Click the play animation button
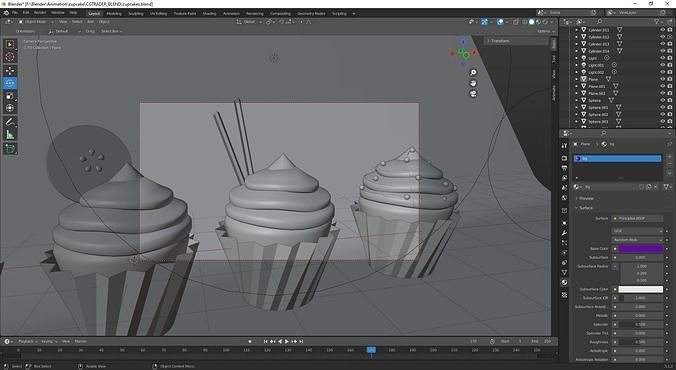The image size is (676, 370). point(287,341)
